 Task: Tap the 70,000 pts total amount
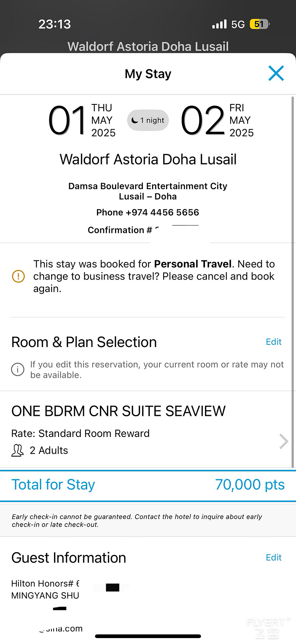[250, 485]
